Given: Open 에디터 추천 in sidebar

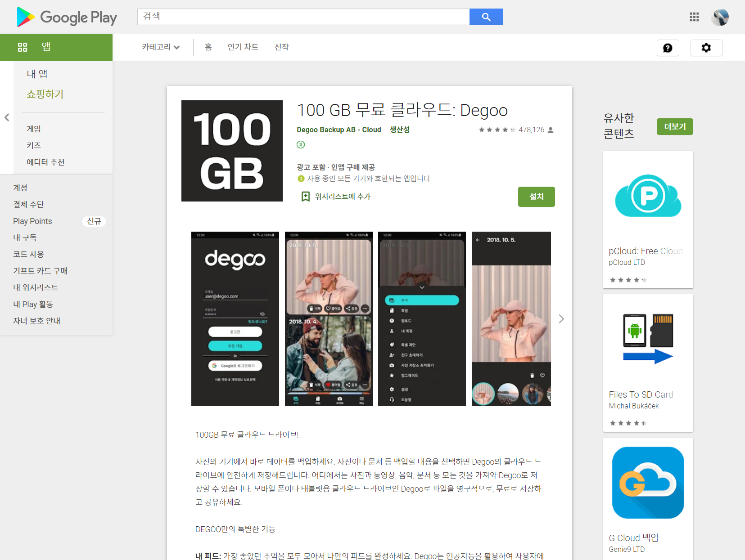Looking at the screenshot, I should click(45, 162).
